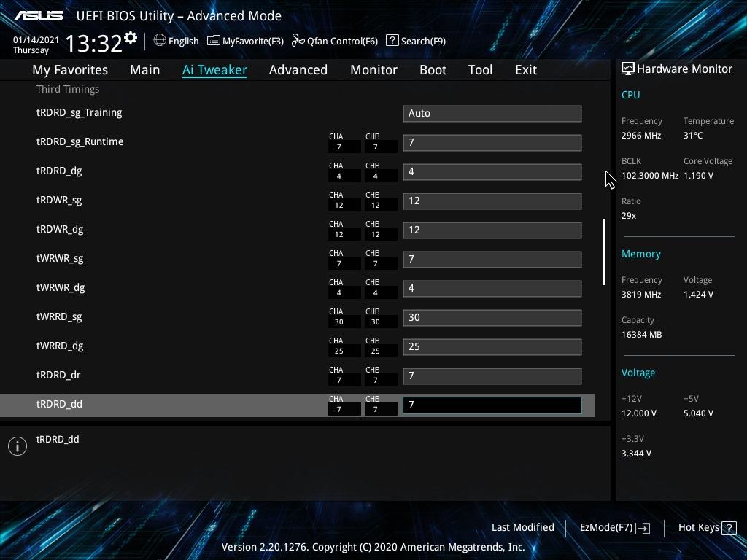Image resolution: width=747 pixels, height=560 pixels.
Task: Select the tRDRD_sg_Training row label
Action: pyautogui.click(x=79, y=113)
